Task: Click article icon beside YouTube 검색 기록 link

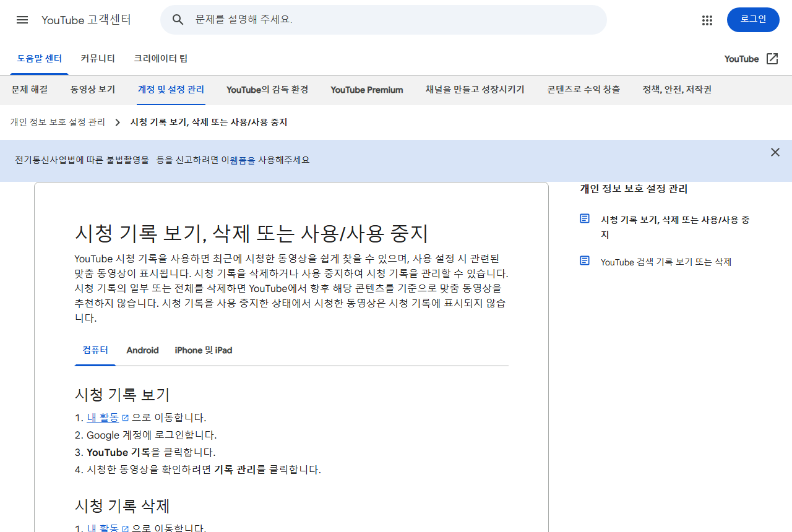Action: [585, 261]
